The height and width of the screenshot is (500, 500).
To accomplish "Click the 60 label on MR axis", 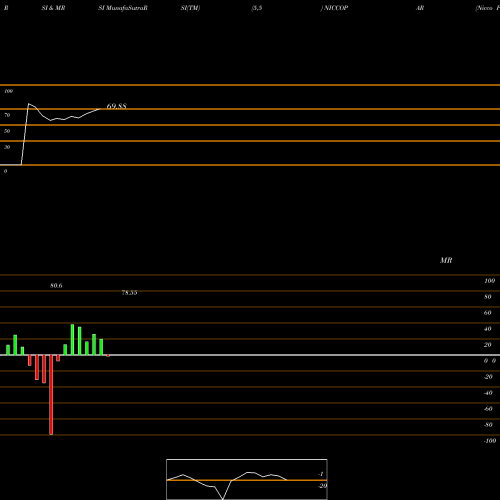I will (x=487, y=313).
